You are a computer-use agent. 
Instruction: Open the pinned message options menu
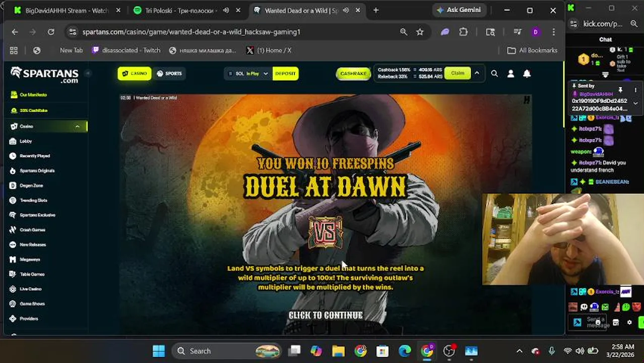(x=635, y=90)
